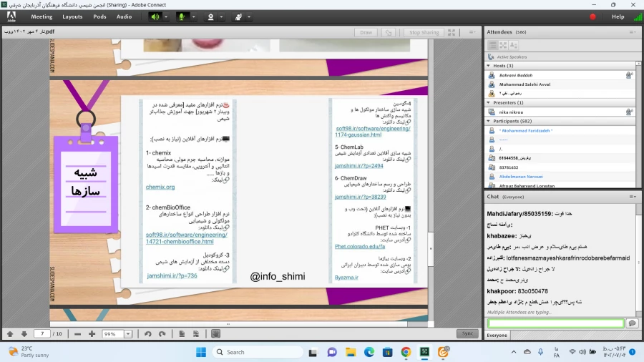Collapse the Hosts (3) group

pyautogui.click(x=487, y=66)
